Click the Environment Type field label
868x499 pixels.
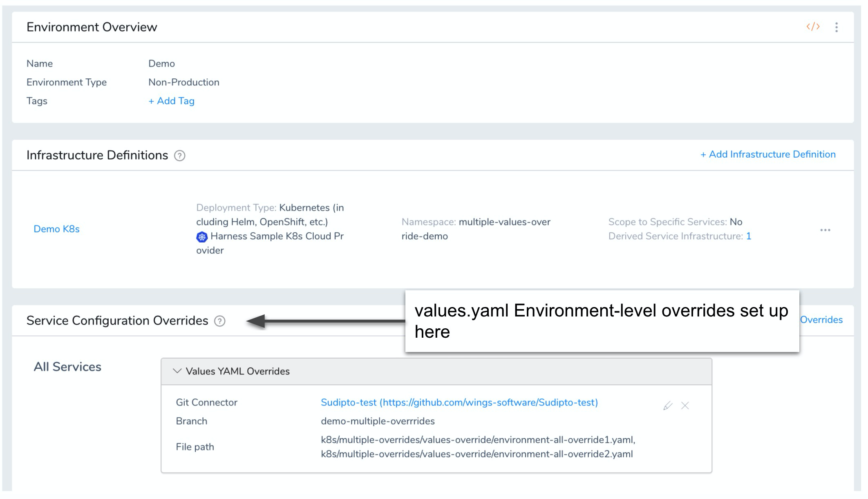pyautogui.click(x=67, y=82)
